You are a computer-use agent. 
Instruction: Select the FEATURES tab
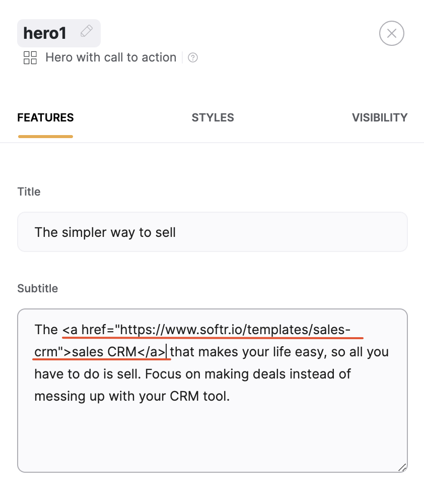(x=45, y=117)
